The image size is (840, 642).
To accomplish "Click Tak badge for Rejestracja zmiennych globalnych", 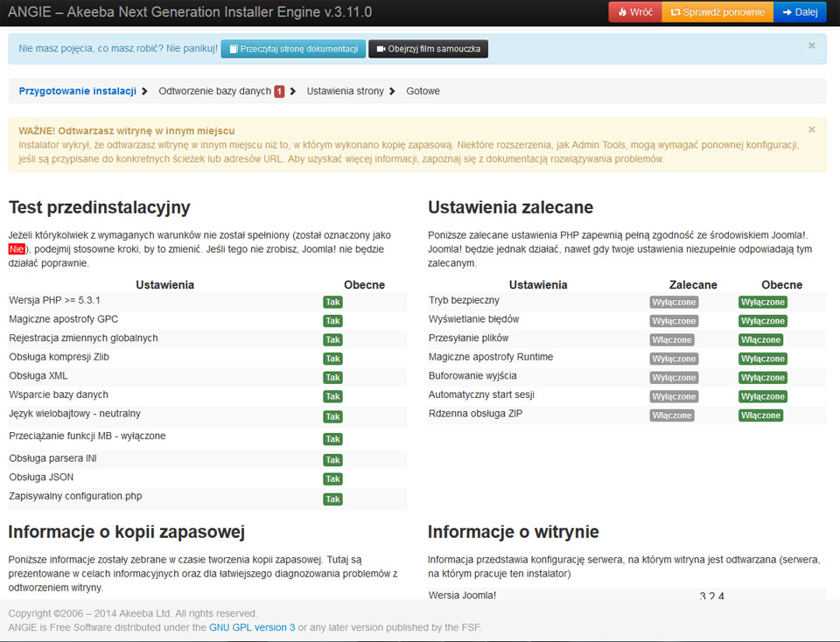I will tap(332, 339).
